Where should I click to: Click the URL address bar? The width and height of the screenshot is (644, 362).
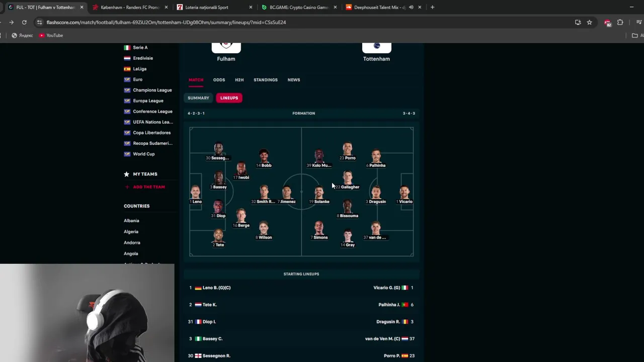click(302, 22)
